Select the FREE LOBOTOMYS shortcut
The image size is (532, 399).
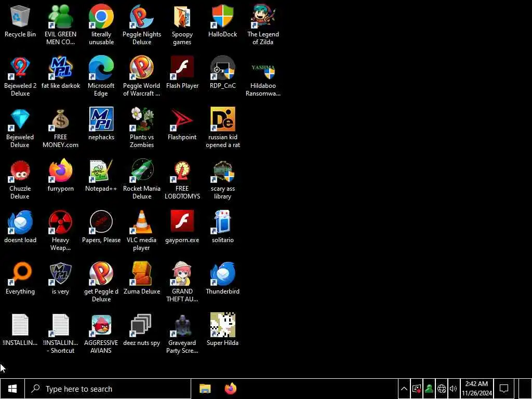point(182,179)
